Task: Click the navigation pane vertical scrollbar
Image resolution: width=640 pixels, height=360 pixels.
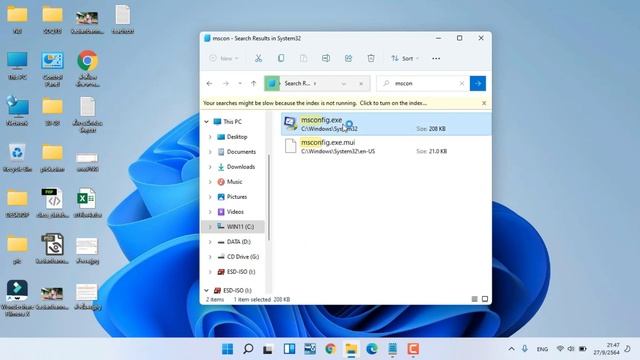Action: 269,196
